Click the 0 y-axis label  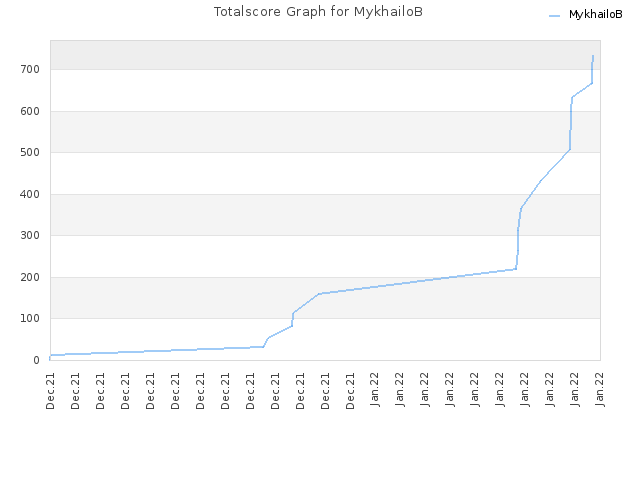click(x=36, y=360)
